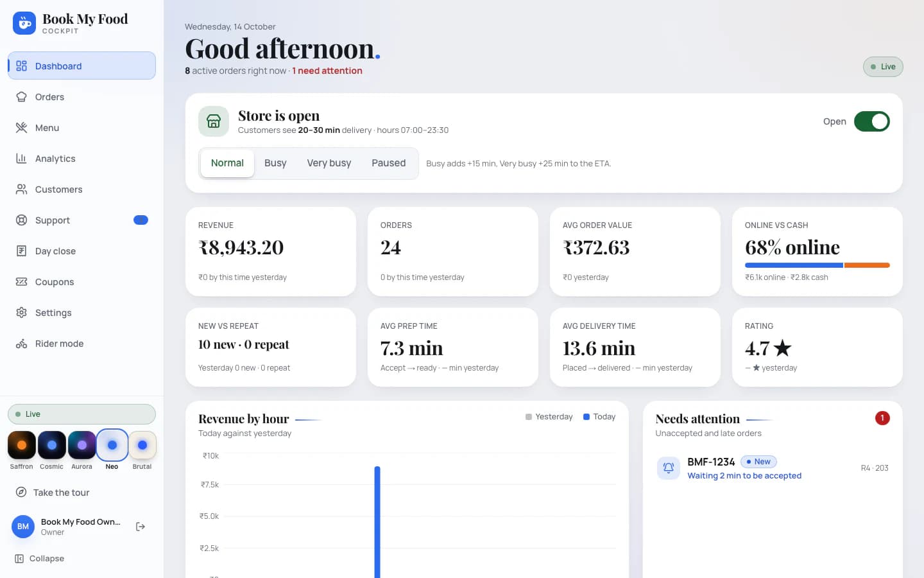Select Busy store load mode
The height and width of the screenshot is (578, 924).
click(275, 163)
